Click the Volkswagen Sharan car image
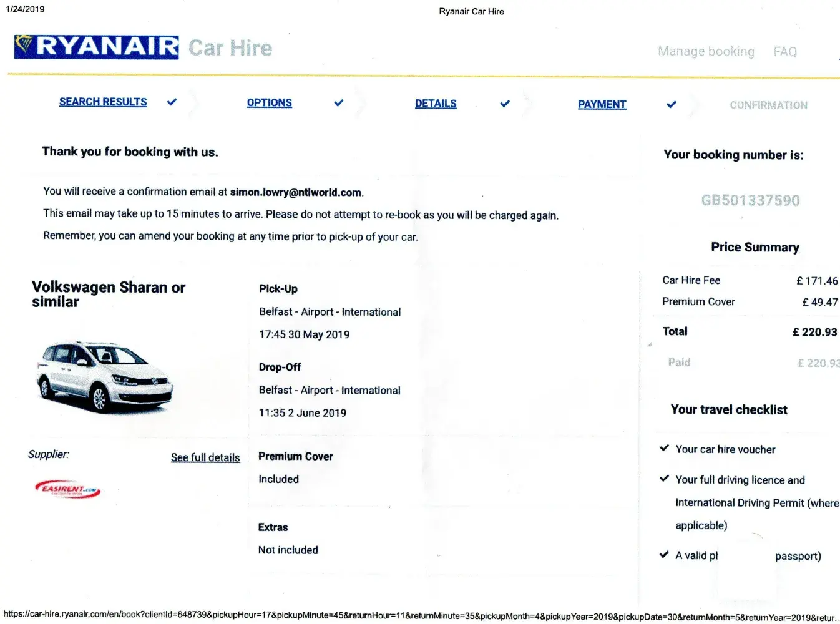 pos(103,376)
